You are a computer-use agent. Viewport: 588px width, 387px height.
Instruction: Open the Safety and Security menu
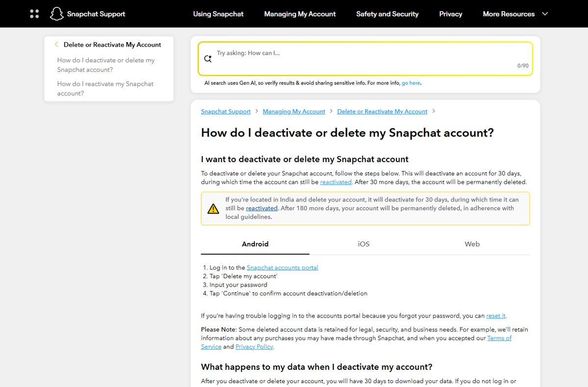(x=387, y=14)
